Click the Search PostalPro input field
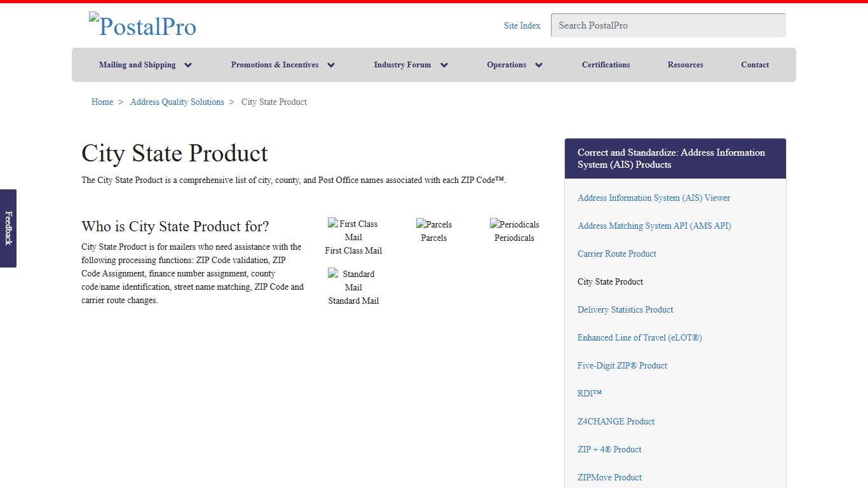The height and width of the screenshot is (488, 868). (x=668, y=25)
